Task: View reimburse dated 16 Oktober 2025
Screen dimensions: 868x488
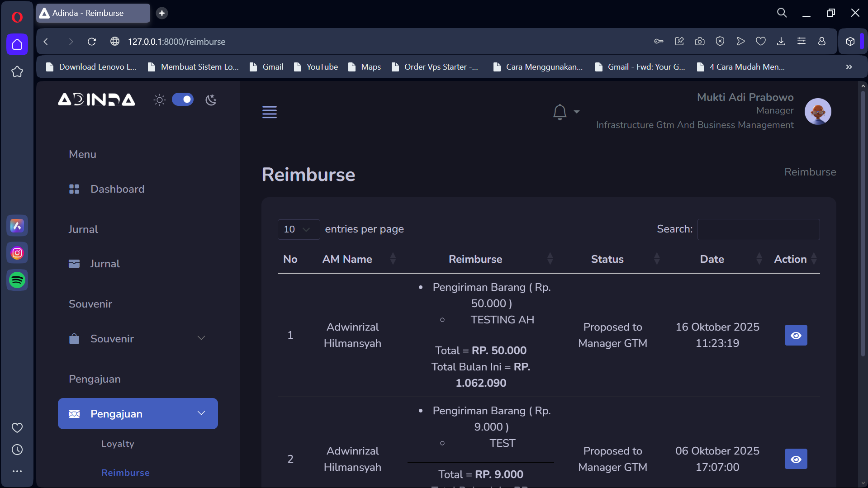Action: 796,335
